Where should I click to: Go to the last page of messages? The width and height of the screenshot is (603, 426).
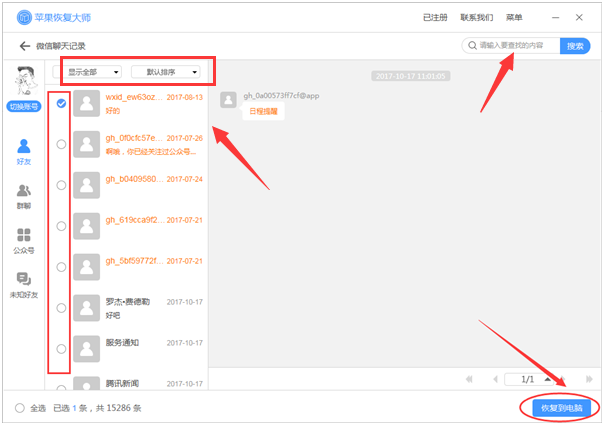589,379
